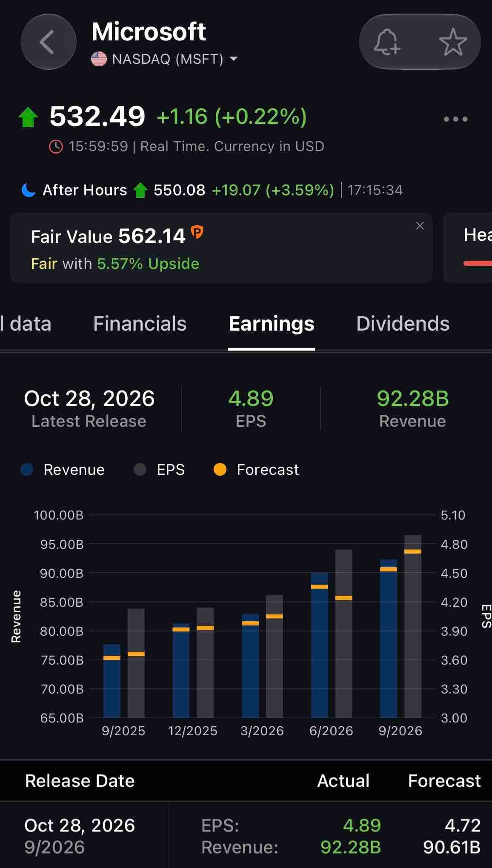Open the Fair Value 562.14 card
The image size is (492, 868).
point(221,248)
